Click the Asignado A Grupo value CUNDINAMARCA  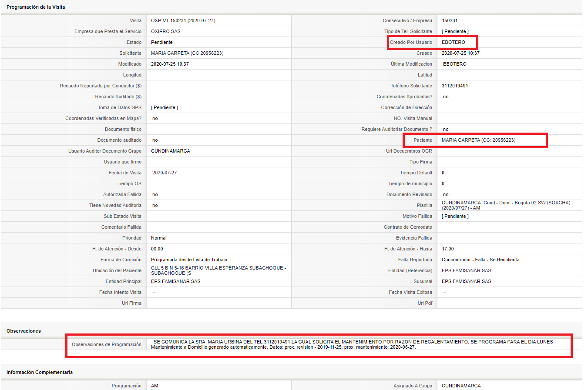461,386
